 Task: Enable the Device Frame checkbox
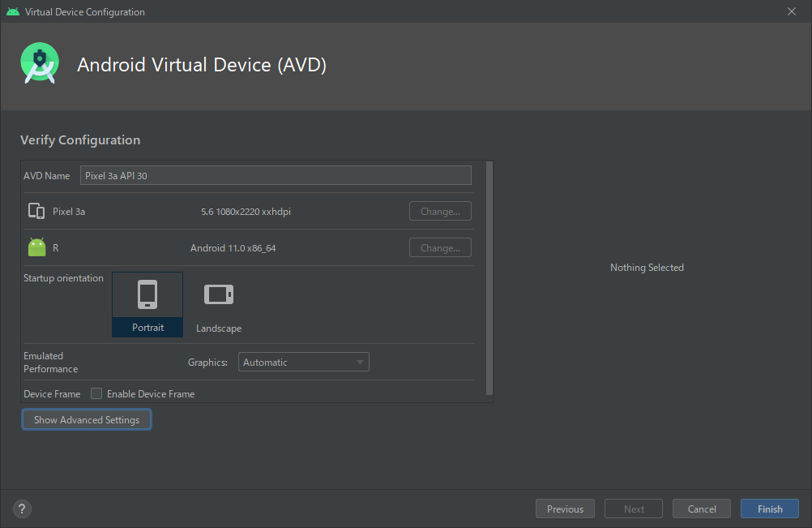tap(96, 394)
